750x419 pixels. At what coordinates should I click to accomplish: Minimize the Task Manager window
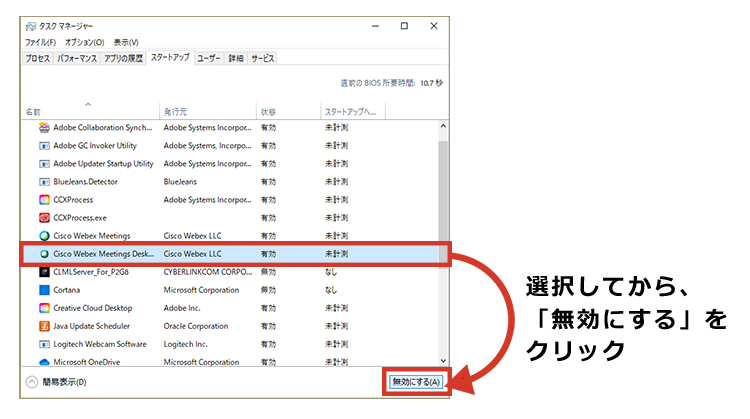pyautogui.click(x=375, y=26)
